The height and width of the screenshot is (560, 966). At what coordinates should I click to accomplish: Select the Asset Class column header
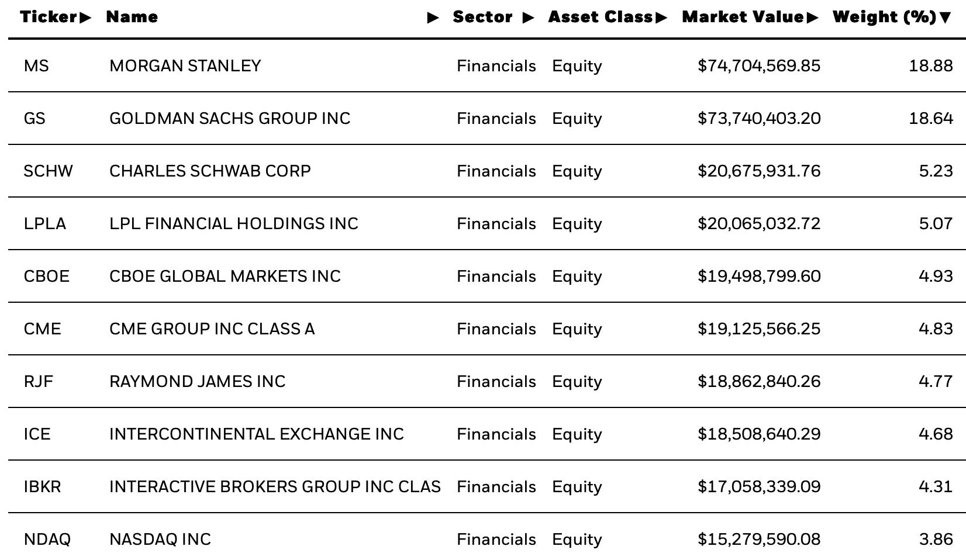pyautogui.click(x=601, y=17)
